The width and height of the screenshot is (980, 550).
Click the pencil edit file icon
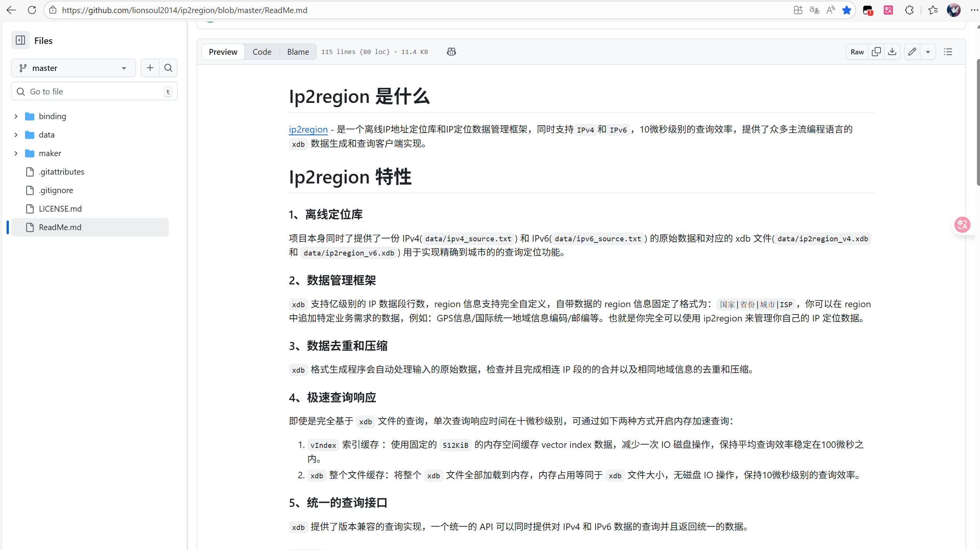click(912, 52)
